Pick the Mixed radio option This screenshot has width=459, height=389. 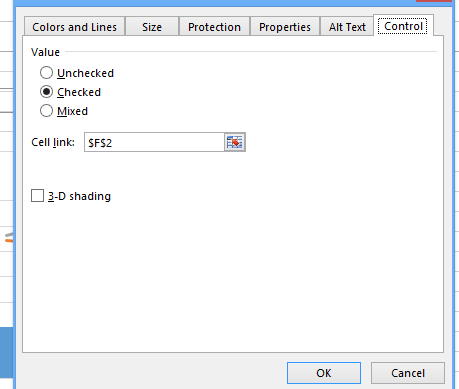tap(46, 111)
